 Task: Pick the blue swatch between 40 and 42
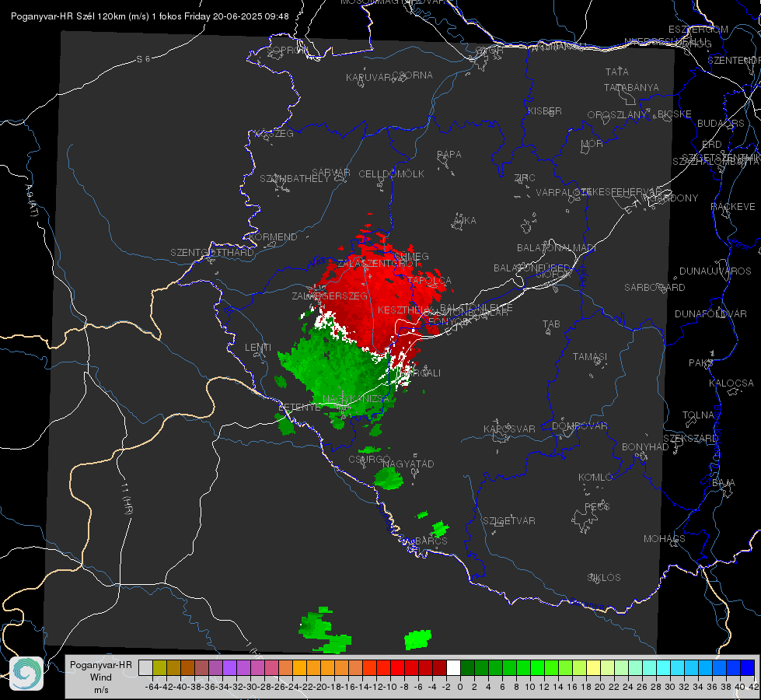point(748,667)
